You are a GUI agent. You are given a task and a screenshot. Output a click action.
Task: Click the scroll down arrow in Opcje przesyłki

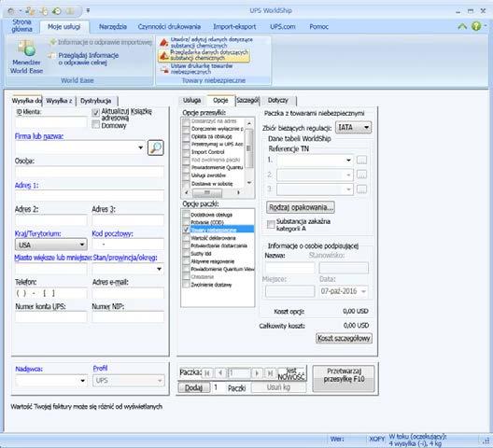coord(249,183)
